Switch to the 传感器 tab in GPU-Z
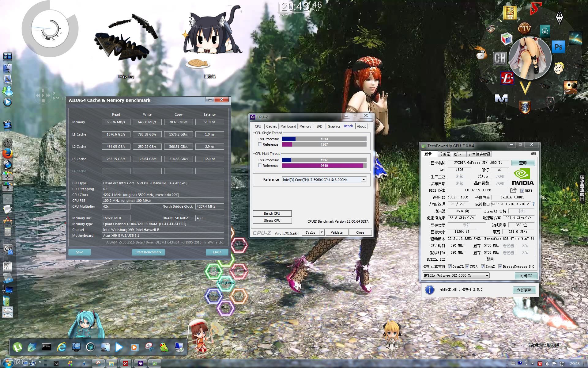The width and height of the screenshot is (588, 368). [444, 154]
